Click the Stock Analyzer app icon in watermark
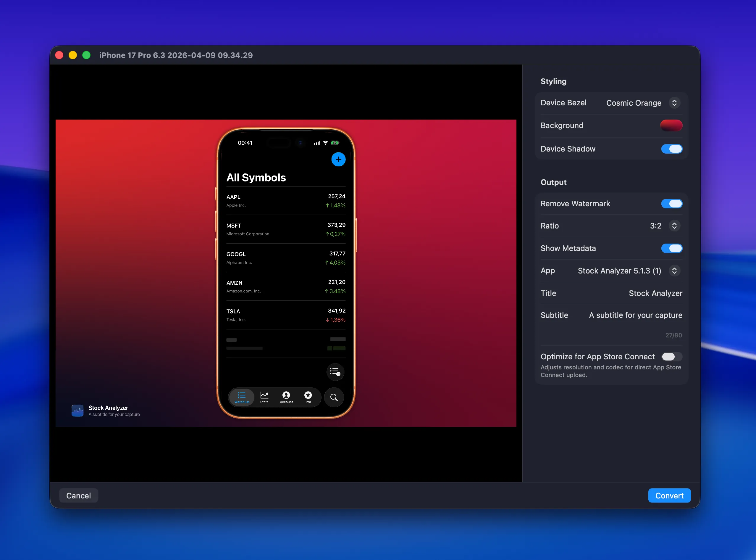 pyautogui.click(x=77, y=411)
